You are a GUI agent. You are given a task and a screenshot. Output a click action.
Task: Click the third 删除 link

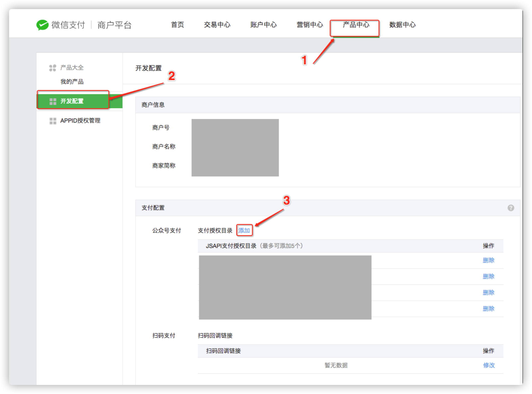(488, 292)
